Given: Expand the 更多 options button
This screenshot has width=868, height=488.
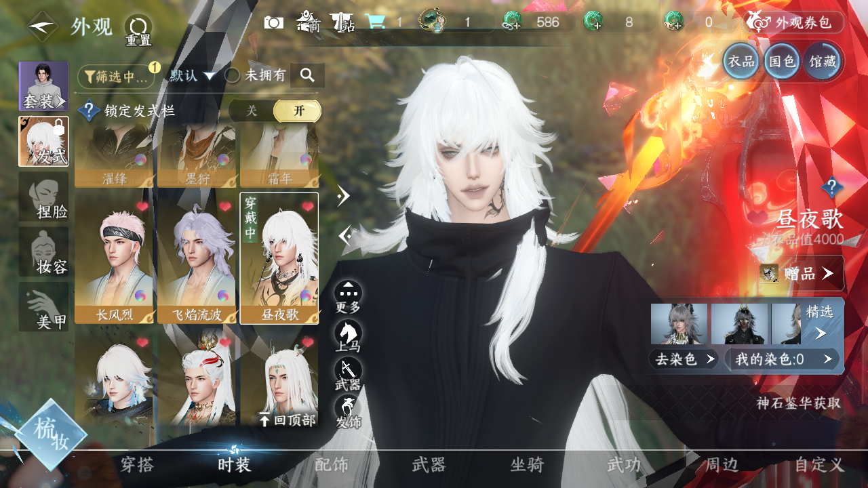Looking at the screenshot, I should [348, 294].
